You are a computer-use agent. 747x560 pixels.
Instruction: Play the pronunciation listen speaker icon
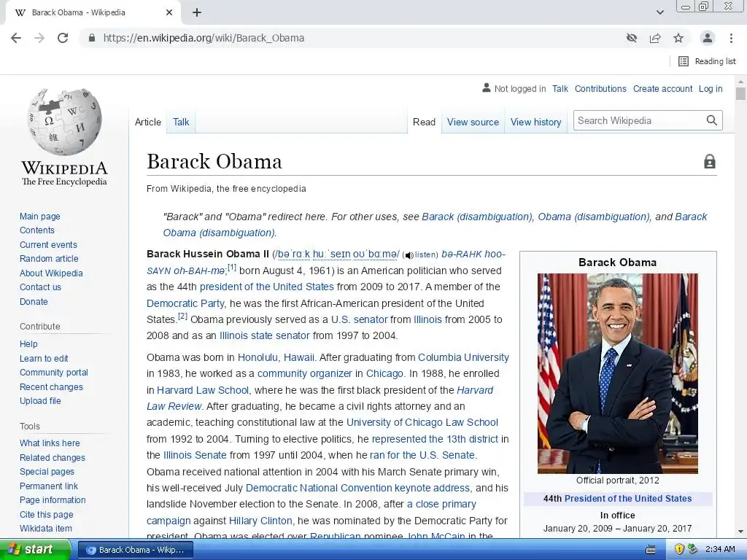[x=409, y=255]
